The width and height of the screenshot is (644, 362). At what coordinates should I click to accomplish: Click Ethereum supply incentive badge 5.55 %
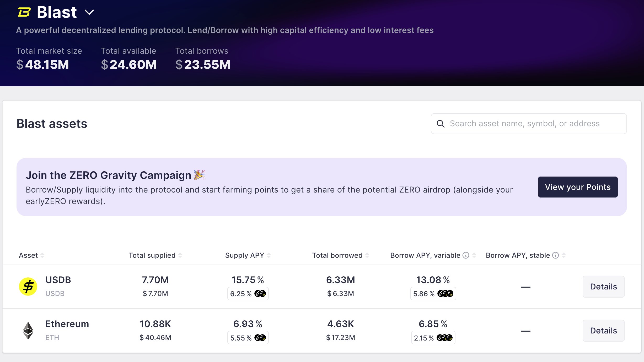click(248, 338)
